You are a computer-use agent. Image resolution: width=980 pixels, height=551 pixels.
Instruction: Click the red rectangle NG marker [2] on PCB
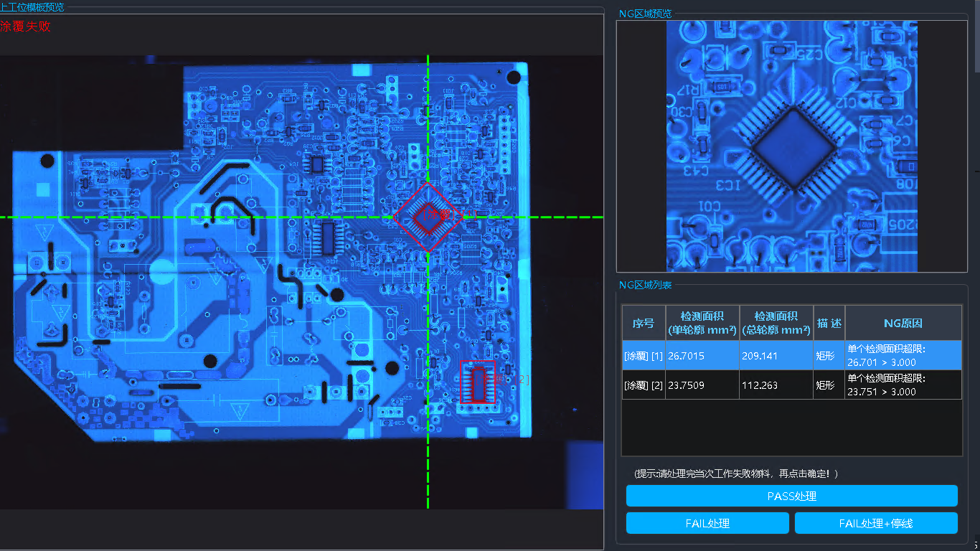click(478, 381)
